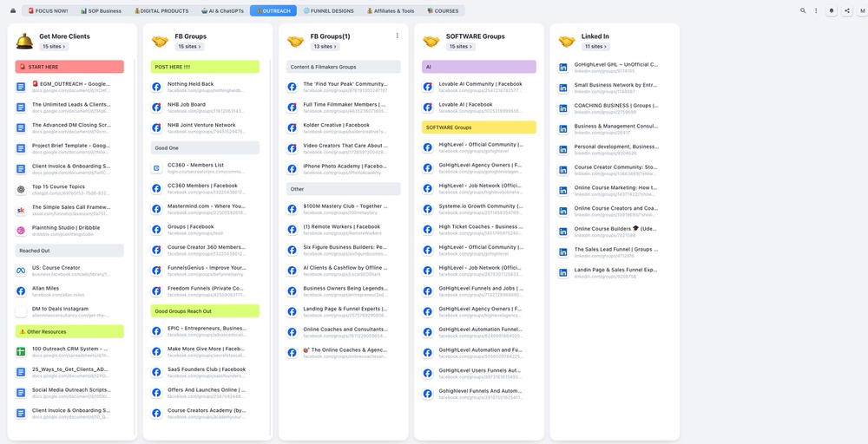868x444 pixels.
Task: Open the top-right vertical dots menu
Action: coord(816,10)
